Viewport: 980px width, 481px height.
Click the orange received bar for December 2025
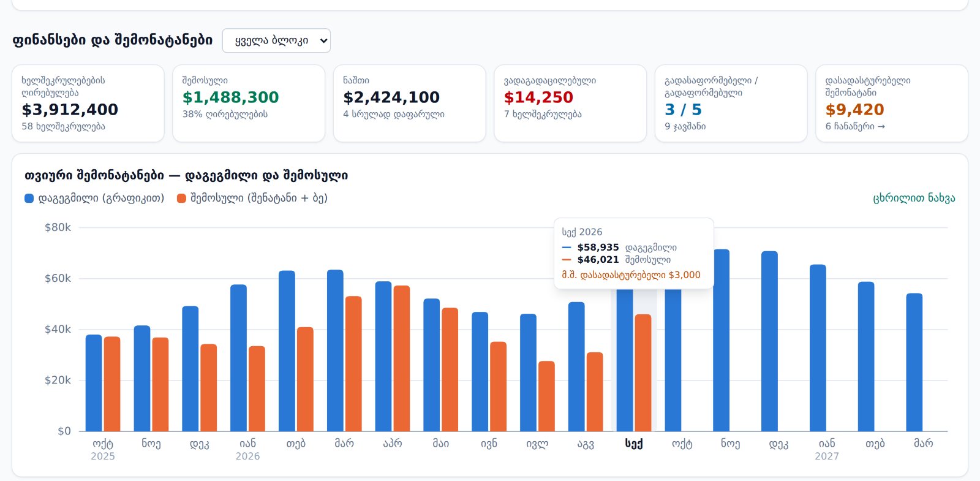209,388
